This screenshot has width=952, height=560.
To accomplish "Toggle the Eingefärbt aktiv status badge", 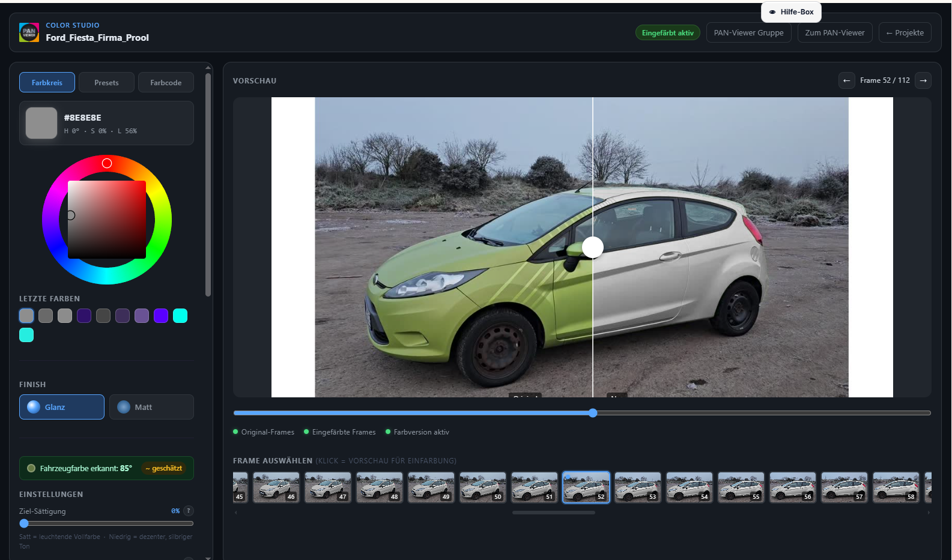I will [667, 33].
